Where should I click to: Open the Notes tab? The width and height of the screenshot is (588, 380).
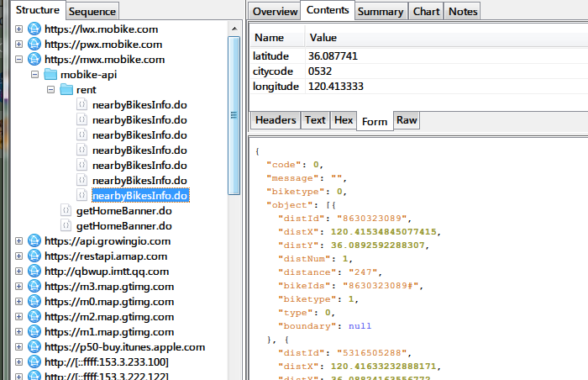(x=463, y=12)
